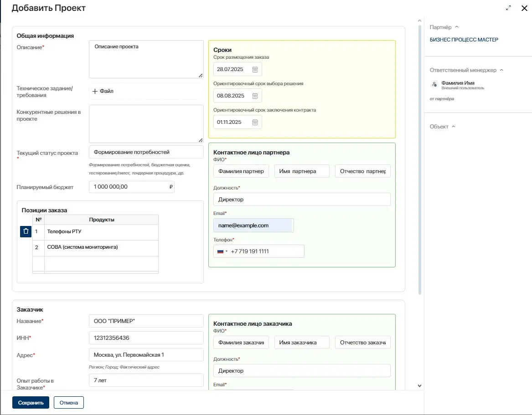This screenshot has width=532, height=415.
Task: Expand the dialog to full screen
Action: tap(508, 8)
